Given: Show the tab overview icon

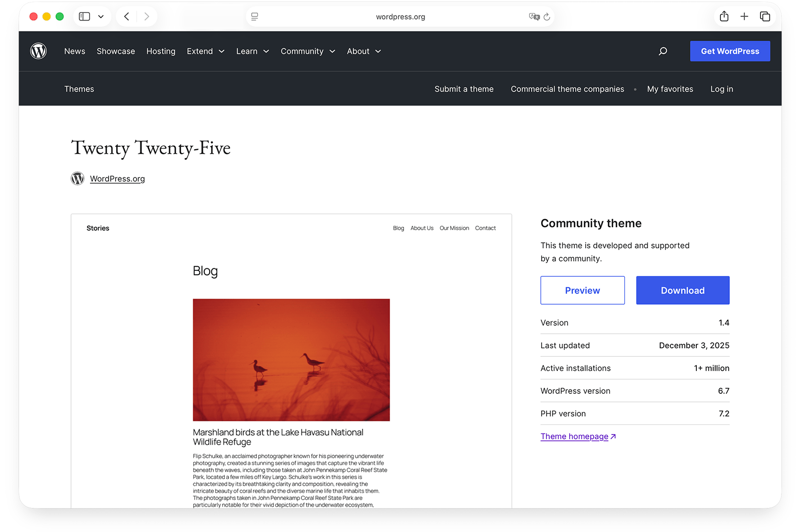Looking at the screenshot, I should (x=765, y=17).
